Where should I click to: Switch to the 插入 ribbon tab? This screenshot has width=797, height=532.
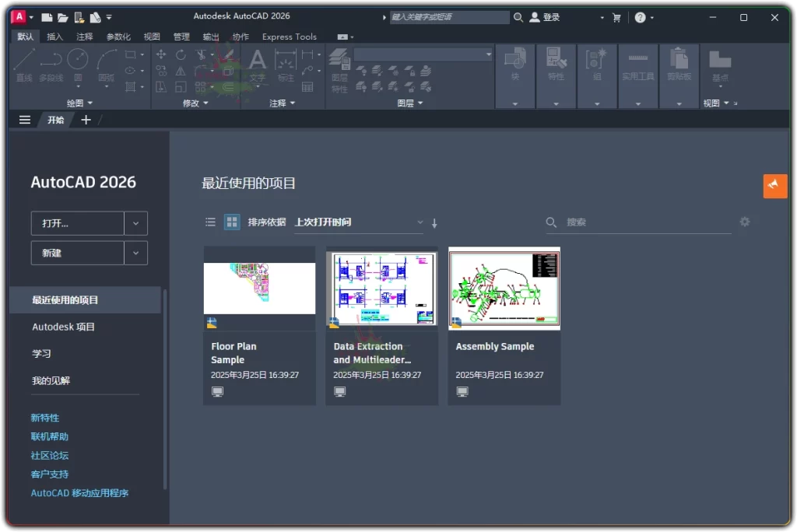54,37
